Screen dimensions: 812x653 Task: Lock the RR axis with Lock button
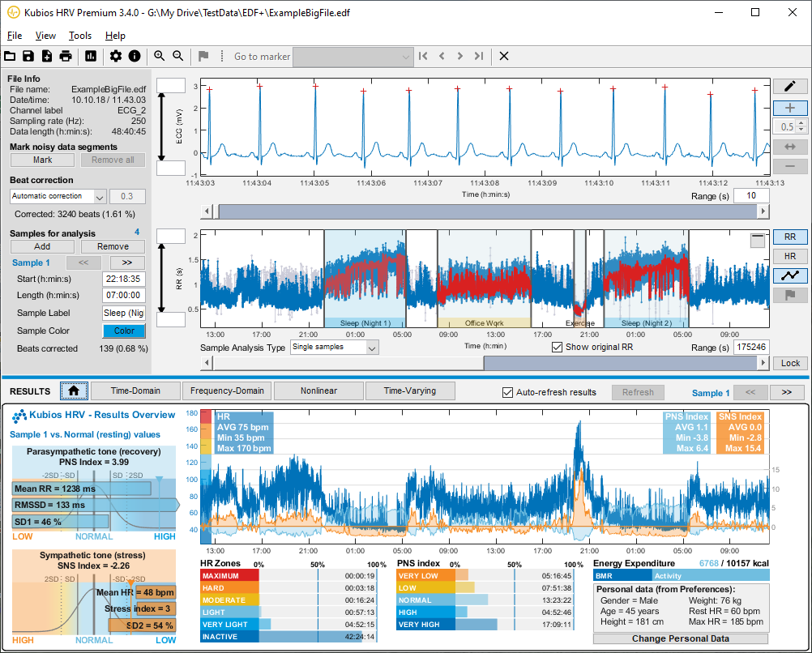pyautogui.click(x=790, y=363)
